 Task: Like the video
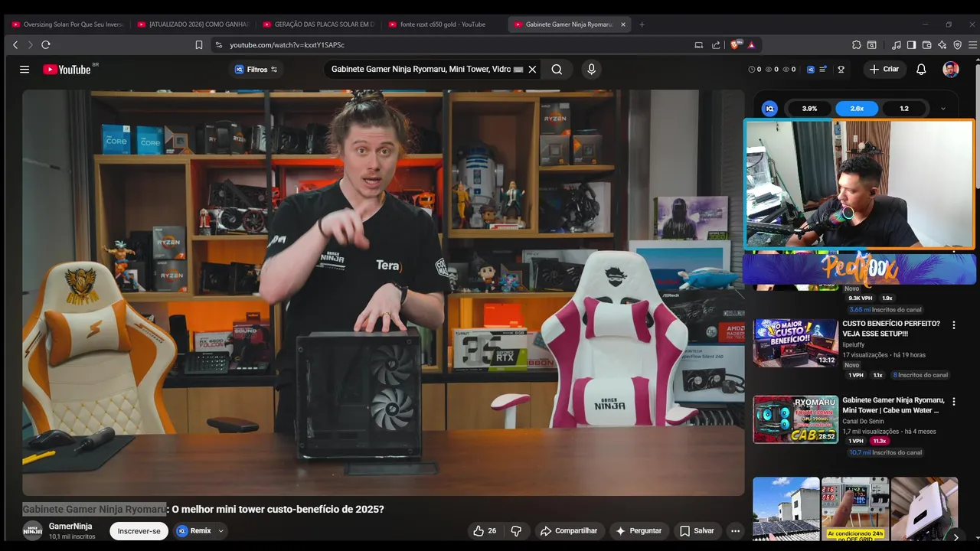tap(485, 531)
